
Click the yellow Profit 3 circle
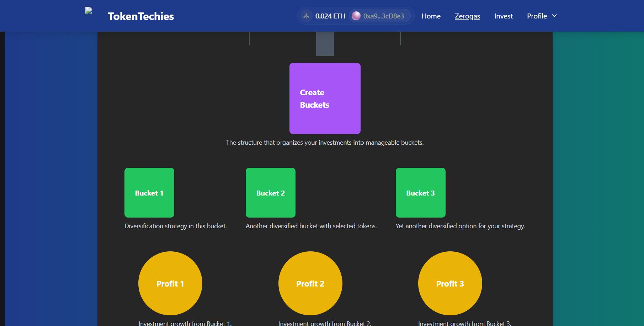pyautogui.click(x=450, y=283)
